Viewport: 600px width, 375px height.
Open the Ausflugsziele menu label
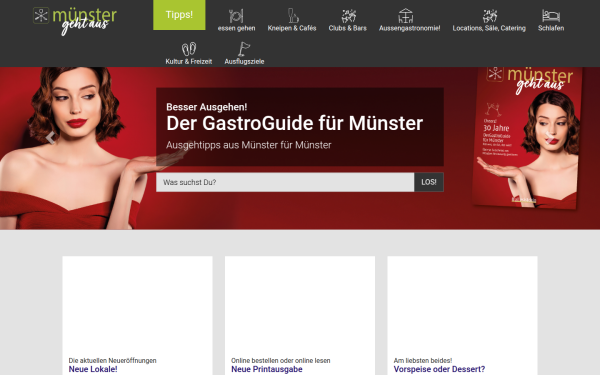coord(244,62)
